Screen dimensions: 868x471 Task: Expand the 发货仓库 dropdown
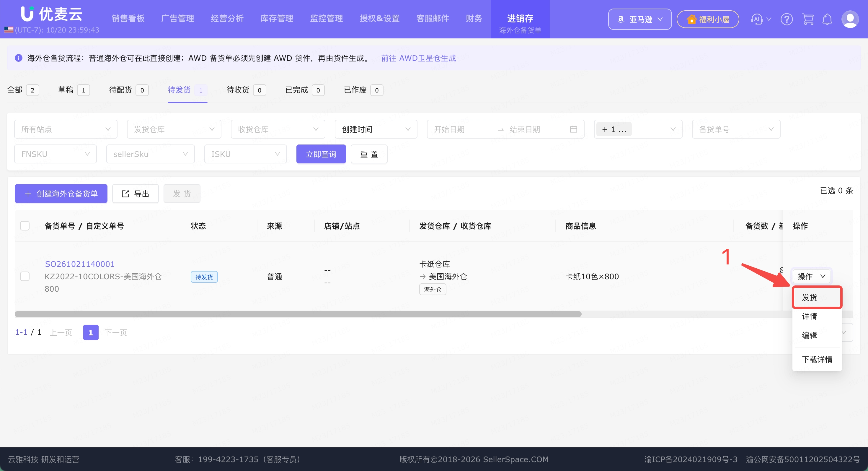point(174,129)
